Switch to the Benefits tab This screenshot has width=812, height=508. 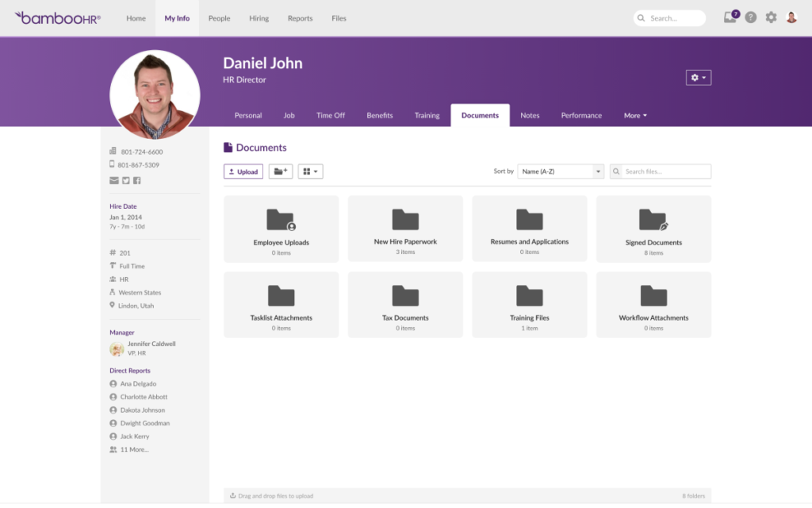pos(379,115)
